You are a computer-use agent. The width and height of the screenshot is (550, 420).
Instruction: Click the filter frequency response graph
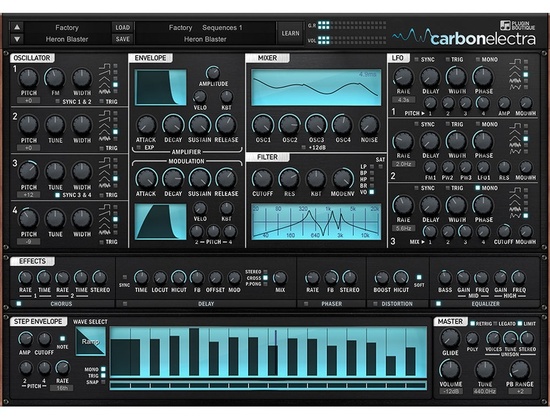[316, 222]
